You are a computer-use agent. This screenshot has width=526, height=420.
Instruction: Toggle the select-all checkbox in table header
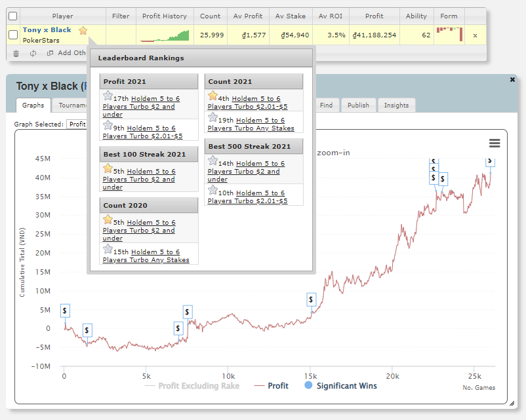point(13,16)
